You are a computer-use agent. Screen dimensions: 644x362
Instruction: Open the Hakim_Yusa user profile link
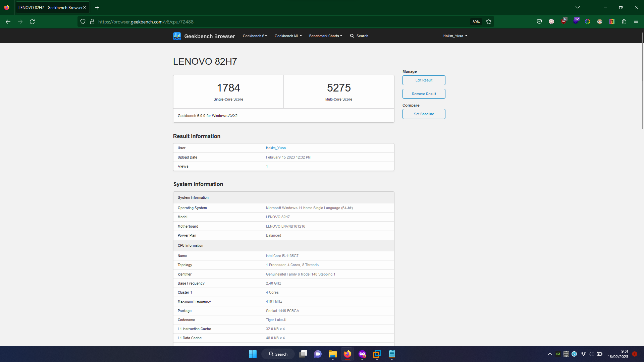(x=276, y=148)
